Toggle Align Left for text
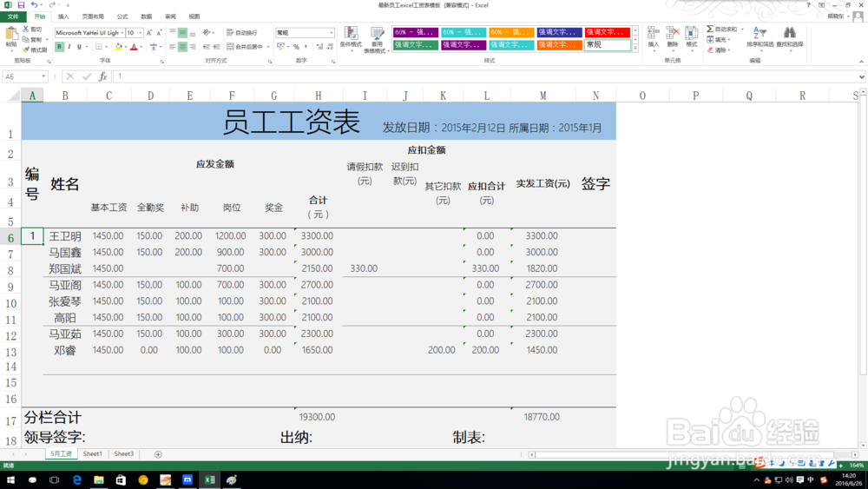 173,47
